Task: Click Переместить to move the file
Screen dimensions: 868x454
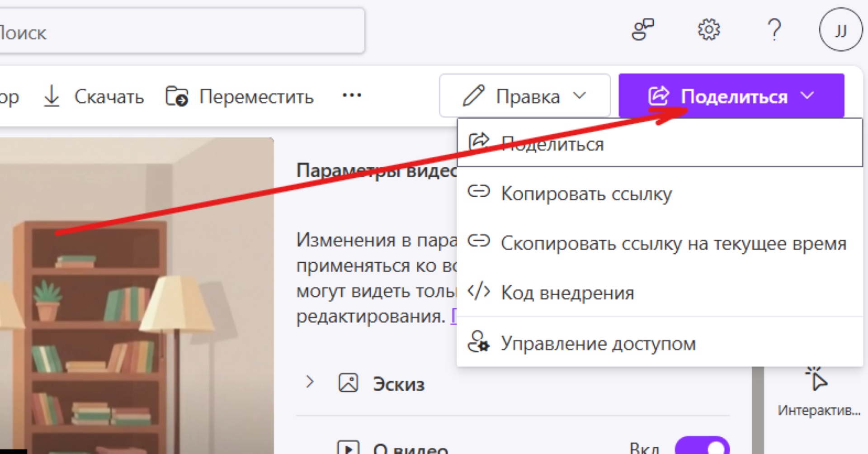Action: pyautogui.click(x=240, y=96)
